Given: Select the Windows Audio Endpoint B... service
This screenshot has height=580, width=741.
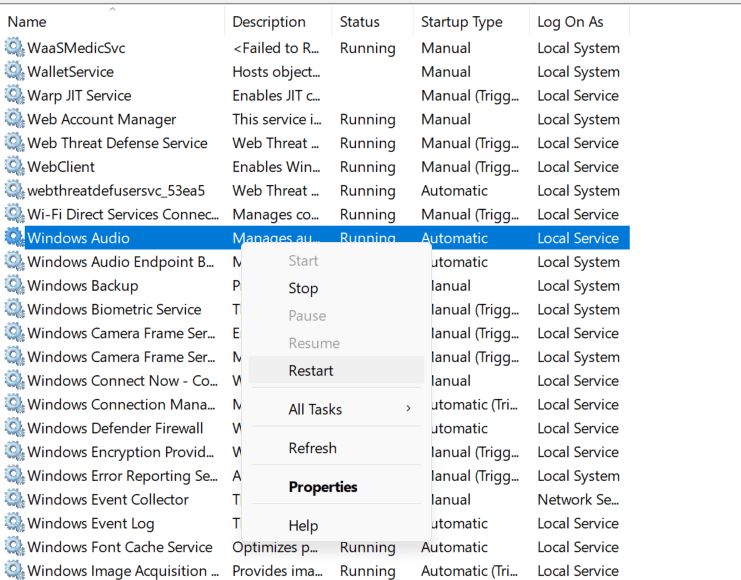Looking at the screenshot, I should pyautogui.click(x=121, y=262).
